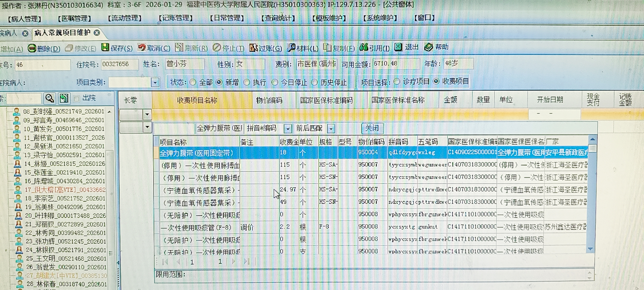Click the 引用(I) reference icon
The image size is (644, 290).
point(364,47)
